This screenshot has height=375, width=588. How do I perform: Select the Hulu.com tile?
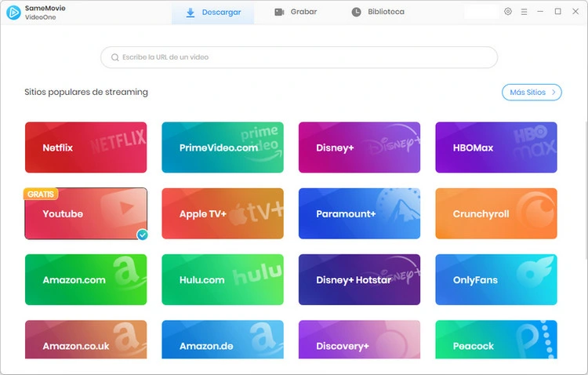(x=223, y=279)
